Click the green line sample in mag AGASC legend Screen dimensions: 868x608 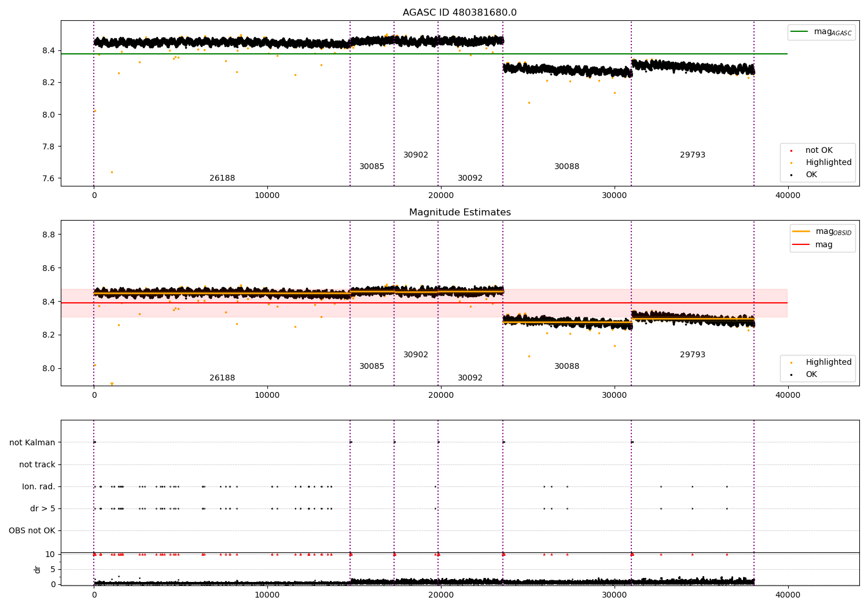[800, 32]
